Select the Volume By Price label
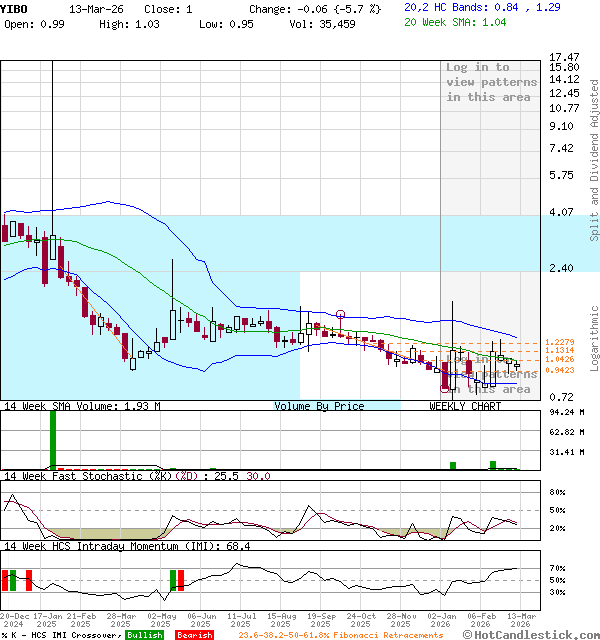Viewport: 600px width, 640px height. point(319,406)
